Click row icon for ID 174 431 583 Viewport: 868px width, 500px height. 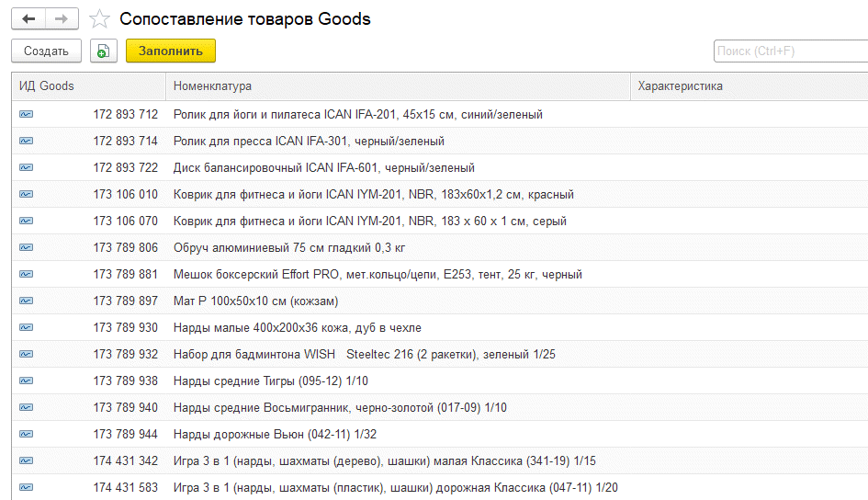click(x=26, y=488)
